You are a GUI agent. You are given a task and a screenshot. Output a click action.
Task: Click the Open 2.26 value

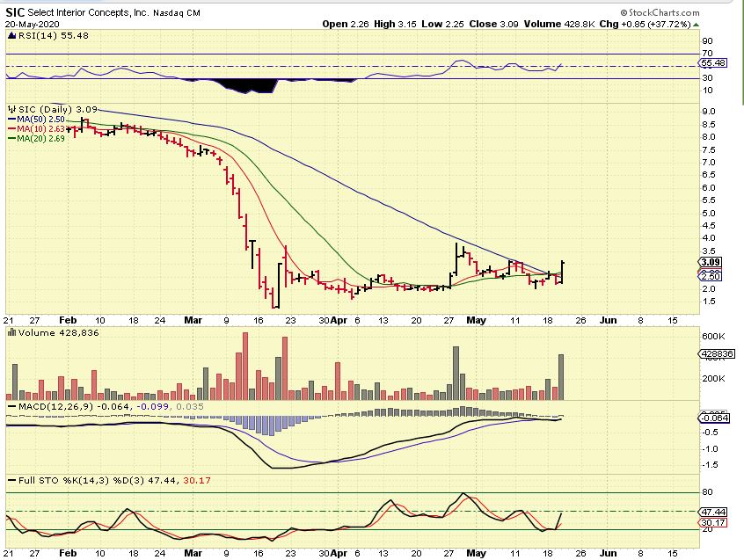click(346, 25)
